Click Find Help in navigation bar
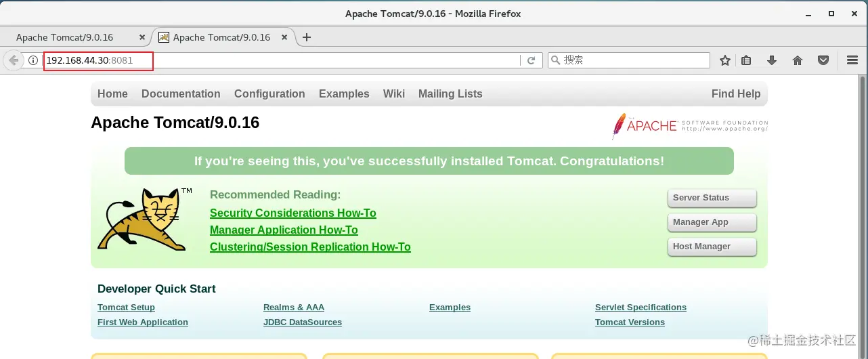868x359 pixels. (x=736, y=94)
